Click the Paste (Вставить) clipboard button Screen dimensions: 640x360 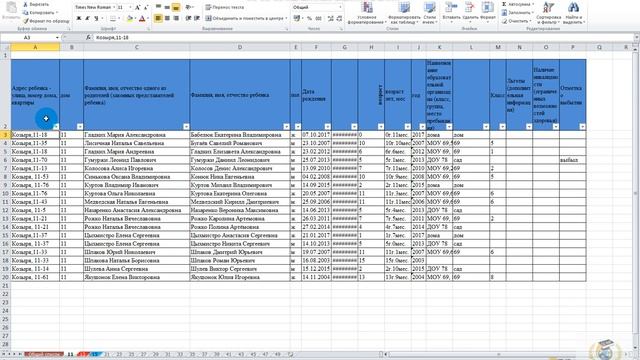point(11,11)
